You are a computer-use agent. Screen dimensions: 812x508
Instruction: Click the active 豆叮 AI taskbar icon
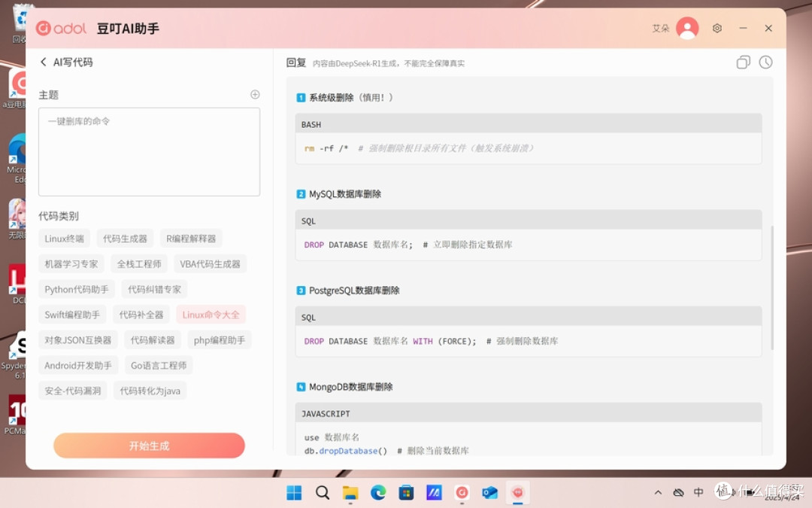517,492
